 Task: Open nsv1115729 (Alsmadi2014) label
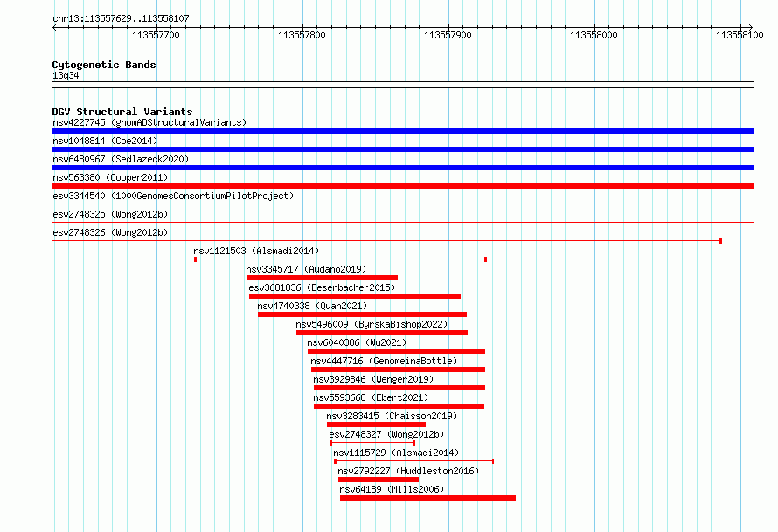pyautogui.click(x=396, y=453)
